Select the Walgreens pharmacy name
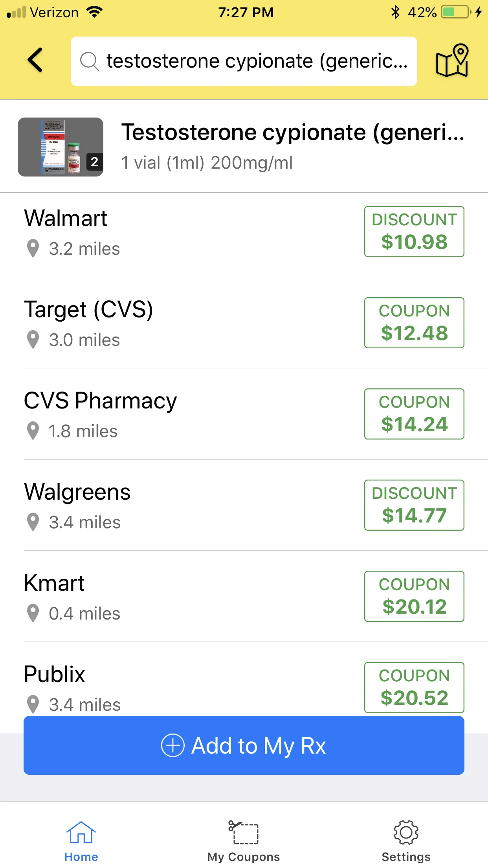Viewport: 488px width, 868px height. point(77,492)
